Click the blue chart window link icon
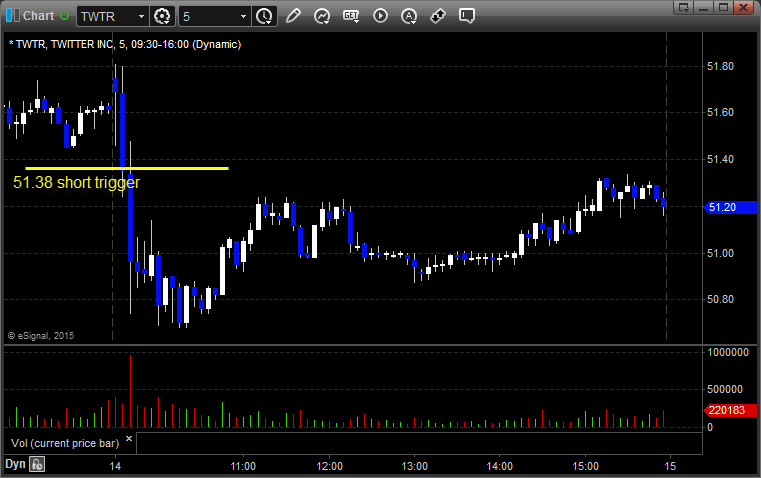The height and width of the screenshot is (478, 761). coord(13,16)
